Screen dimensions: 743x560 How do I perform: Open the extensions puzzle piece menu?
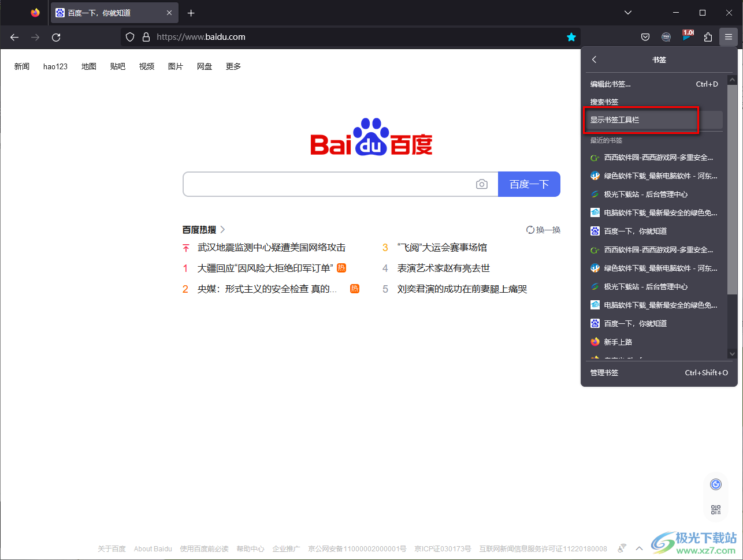[708, 37]
